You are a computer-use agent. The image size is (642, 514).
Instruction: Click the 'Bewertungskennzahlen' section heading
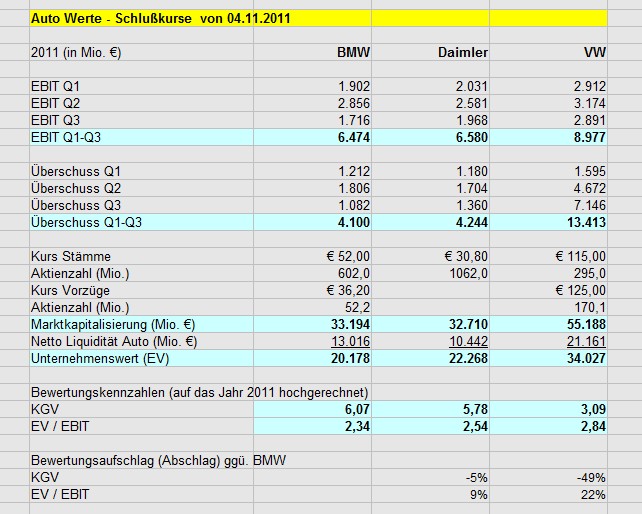tap(200, 392)
